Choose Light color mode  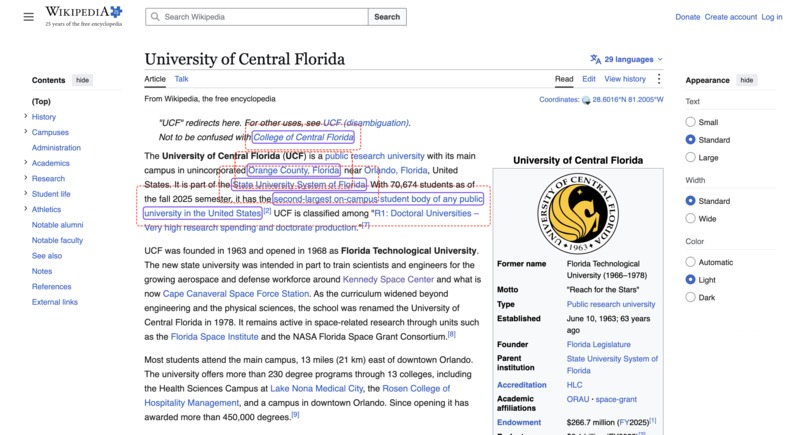pos(690,279)
